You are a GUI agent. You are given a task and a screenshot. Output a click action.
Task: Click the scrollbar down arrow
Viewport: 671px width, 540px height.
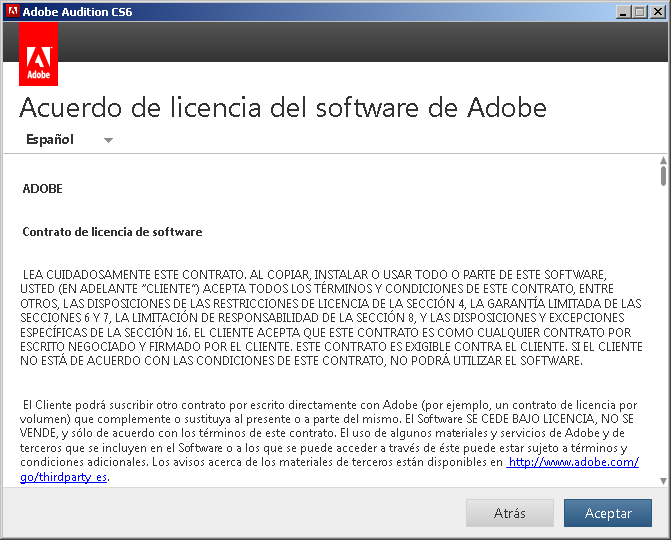pos(663,481)
